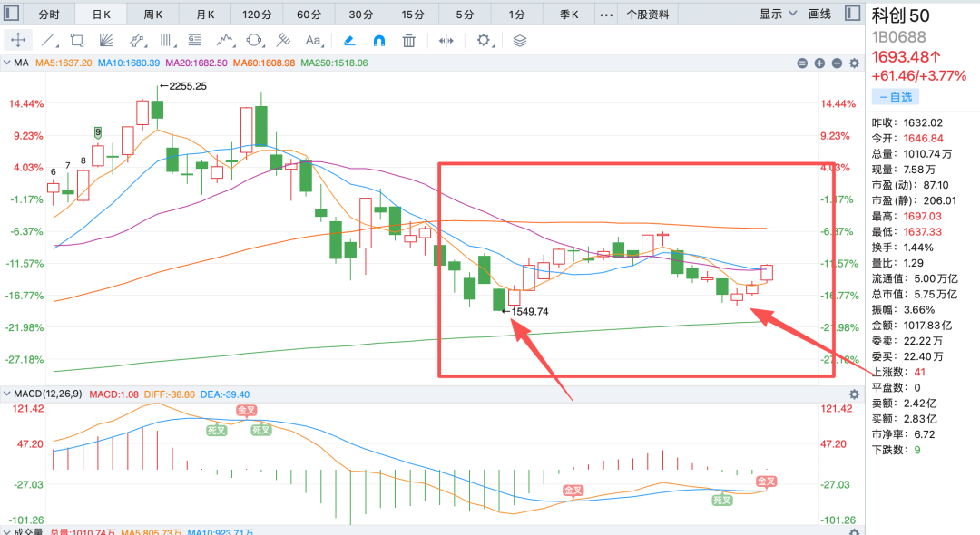Screen dimensions: 980x535
Task: Click the MACD:1.08 value
Action: pos(113,394)
